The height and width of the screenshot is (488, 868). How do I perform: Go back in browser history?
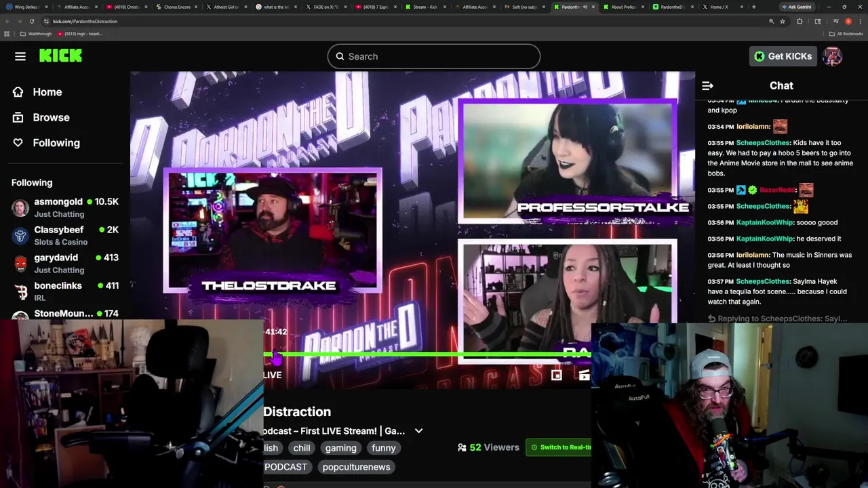7,21
